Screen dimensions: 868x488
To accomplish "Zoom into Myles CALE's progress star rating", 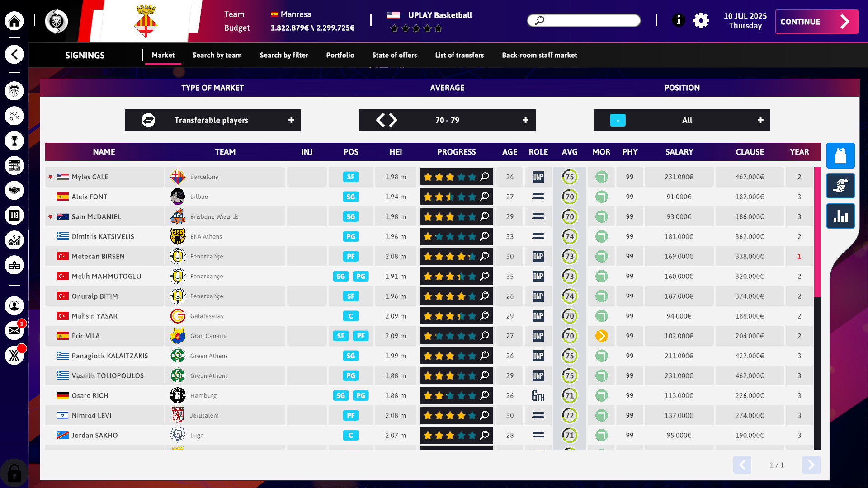I will 484,177.
